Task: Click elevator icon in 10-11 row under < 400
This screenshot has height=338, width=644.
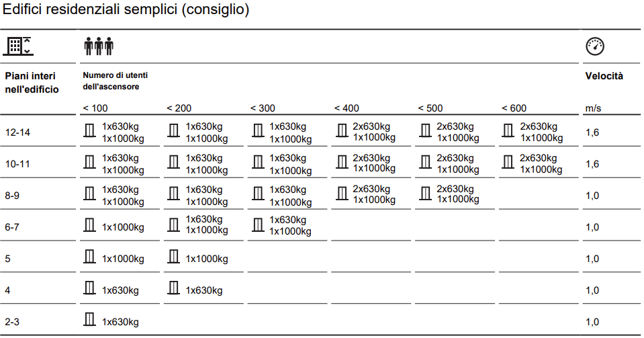Action: [341, 163]
